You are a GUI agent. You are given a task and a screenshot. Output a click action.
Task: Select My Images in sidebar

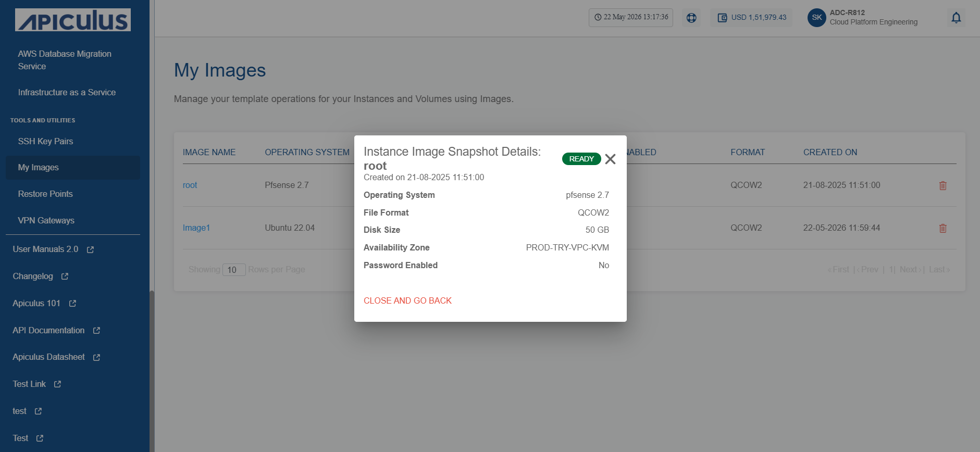click(73, 168)
